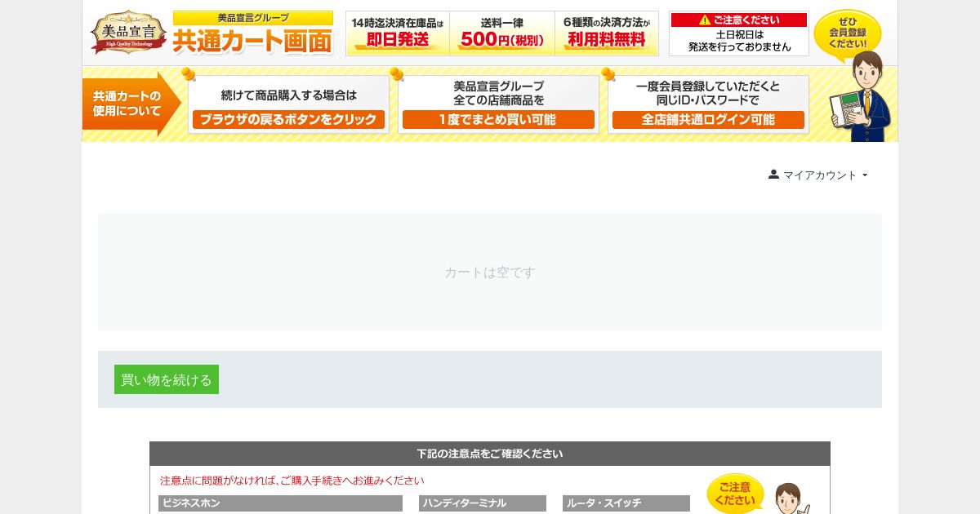Click the ハンディターミナル section heading
The image size is (980, 514).
(483, 503)
